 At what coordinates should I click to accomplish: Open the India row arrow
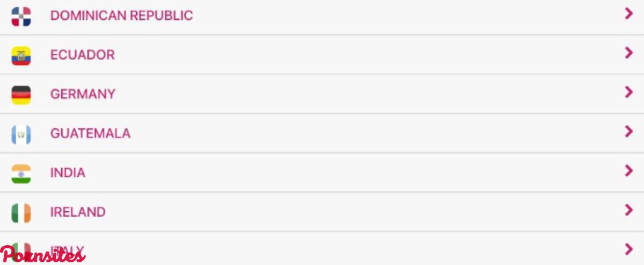(629, 171)
